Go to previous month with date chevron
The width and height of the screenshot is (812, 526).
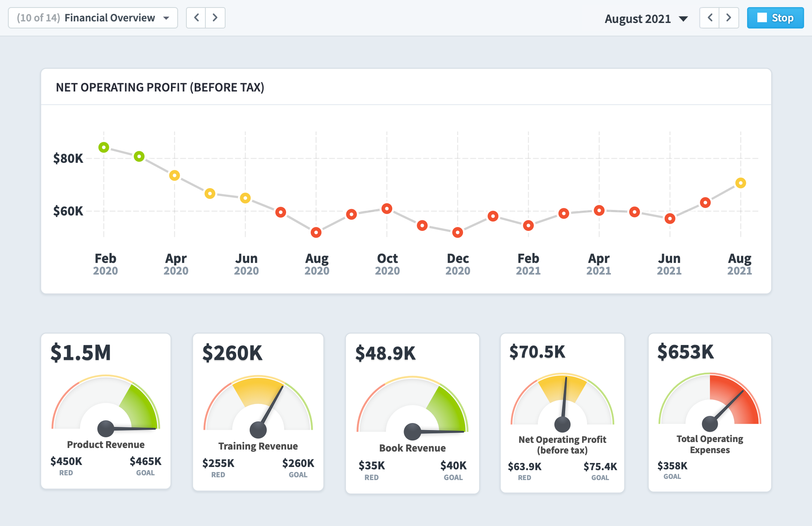(710, 18)
